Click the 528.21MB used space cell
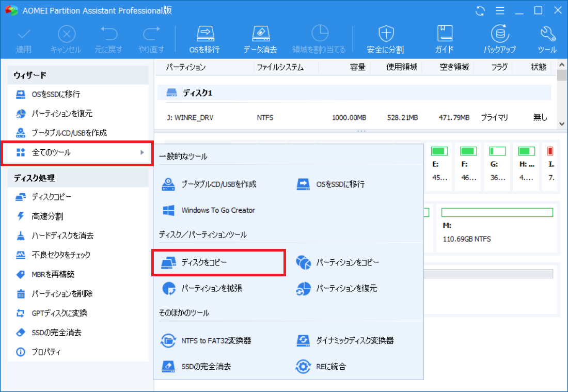Image resolution: width=568 pixels, height=392 pixels. click(x=402, y=118)
